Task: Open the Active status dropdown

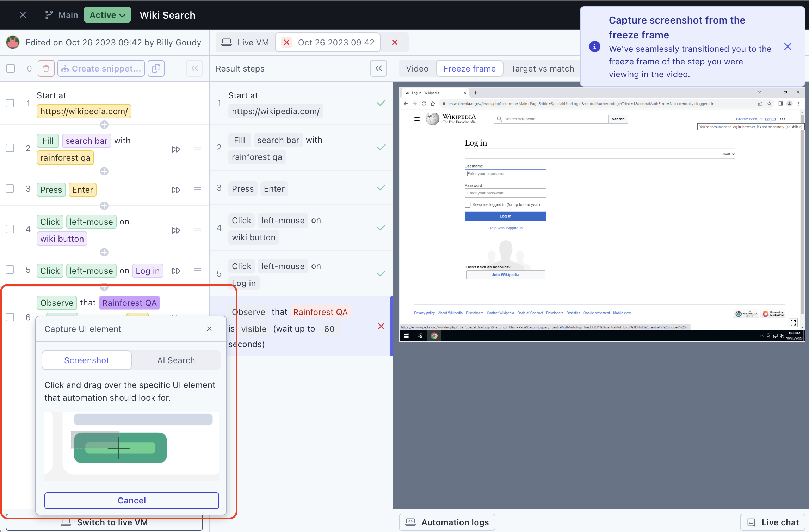Action: [107, 15]
